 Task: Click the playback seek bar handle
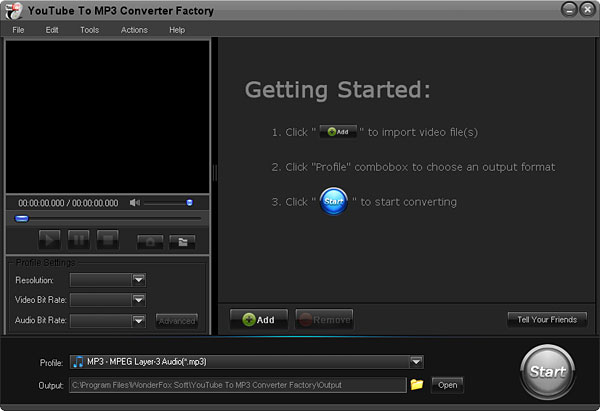tap(21, 219)
